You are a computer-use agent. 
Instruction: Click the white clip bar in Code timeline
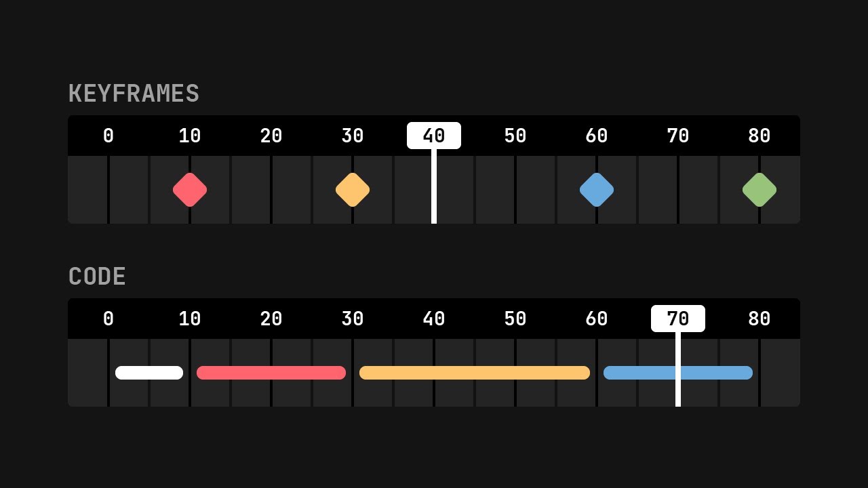149,373
